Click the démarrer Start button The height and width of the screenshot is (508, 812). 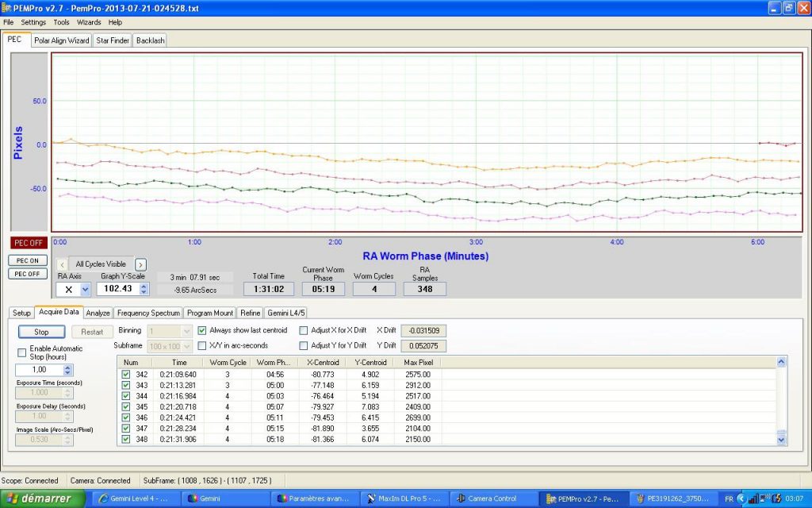pos(41,498)
